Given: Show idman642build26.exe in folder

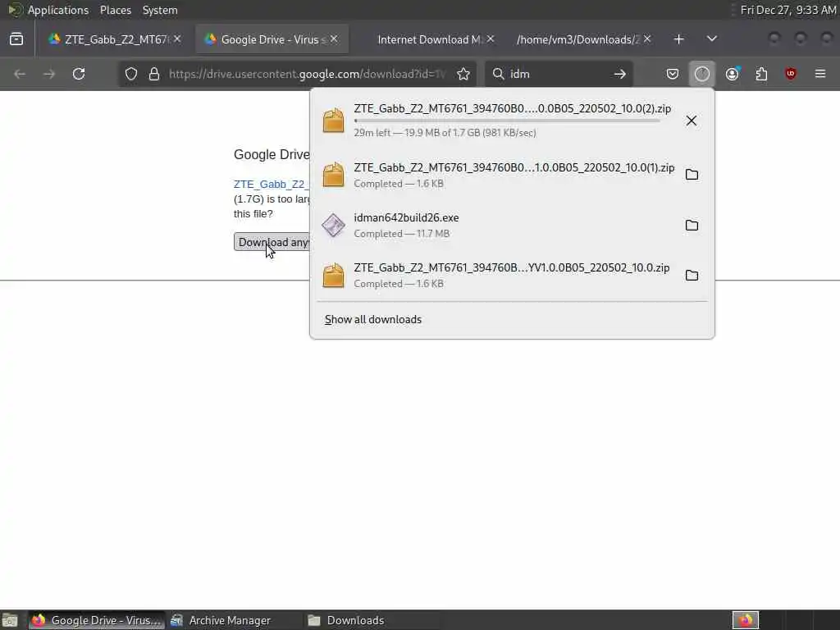Looking at the screenshot, I should (692, 225).
